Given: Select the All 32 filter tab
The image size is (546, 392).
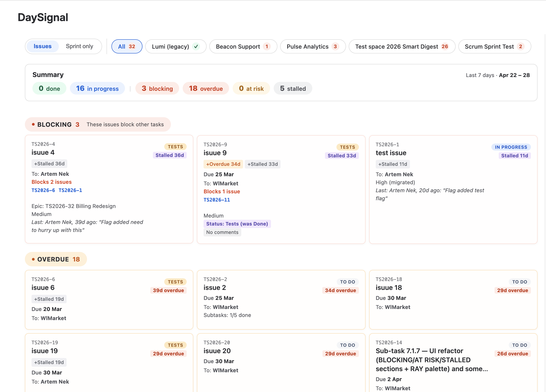Looking at the screenshot, I should (127, 46).
